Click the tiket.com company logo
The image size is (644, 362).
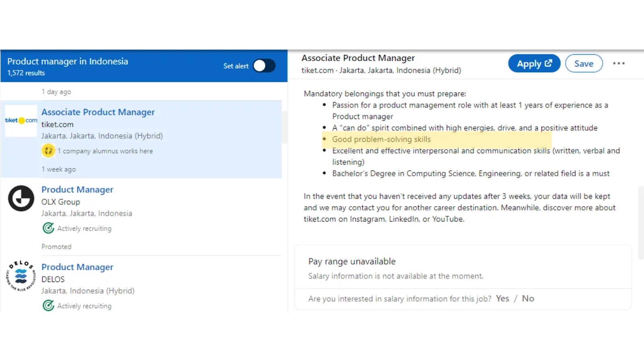point(21,120)
